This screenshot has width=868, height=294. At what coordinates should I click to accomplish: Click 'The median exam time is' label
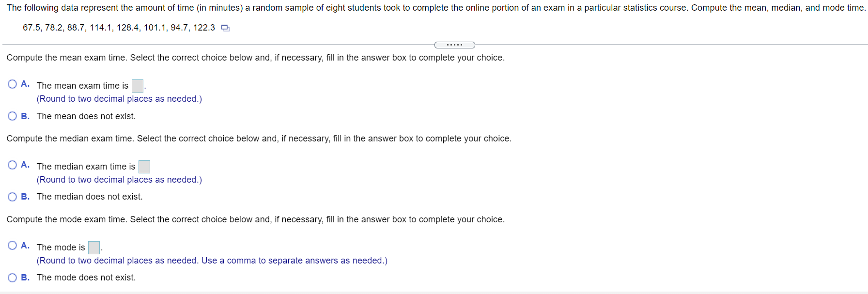[x=86, y=167]
